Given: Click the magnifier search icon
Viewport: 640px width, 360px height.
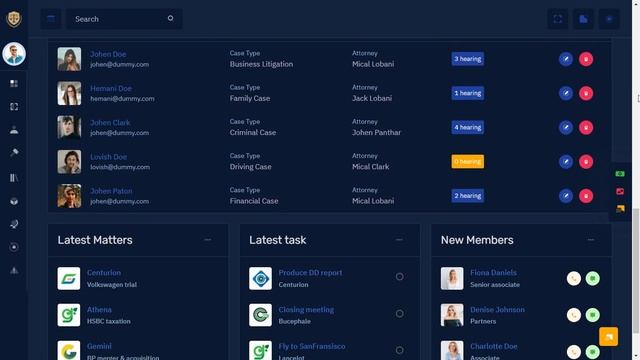Looking at the screenshot, I should (171, 18).
